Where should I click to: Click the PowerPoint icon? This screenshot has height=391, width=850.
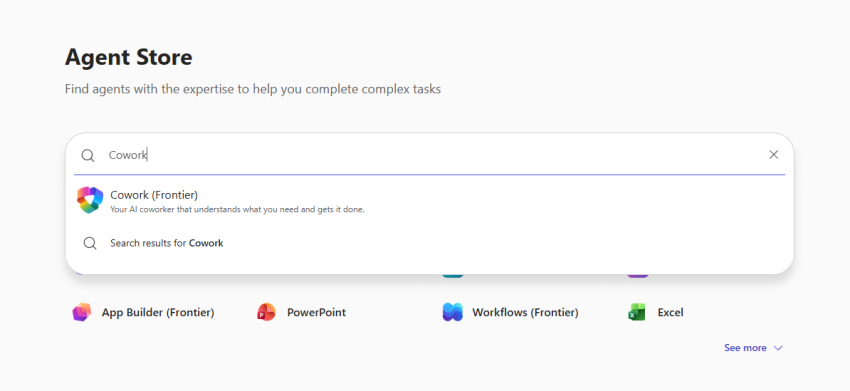click(x=266, y=312)
